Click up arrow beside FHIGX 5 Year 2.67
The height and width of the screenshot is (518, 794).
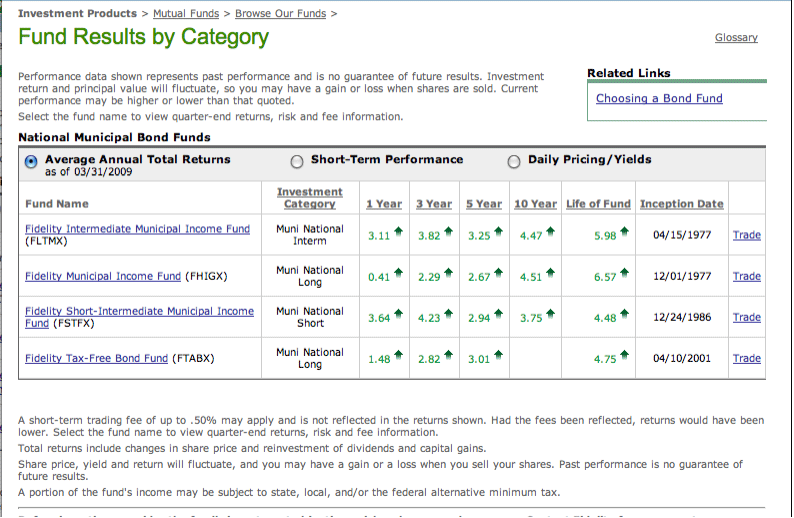[499, 273]
